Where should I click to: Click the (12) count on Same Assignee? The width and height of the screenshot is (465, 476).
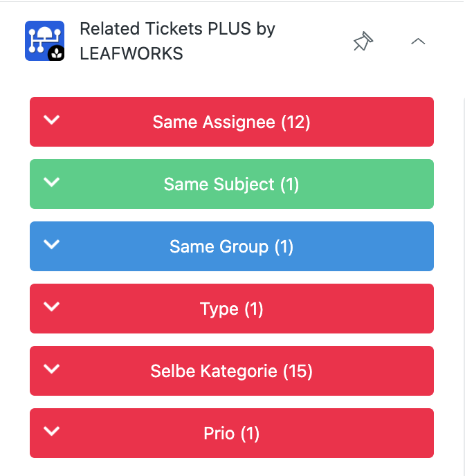(295, 122)
